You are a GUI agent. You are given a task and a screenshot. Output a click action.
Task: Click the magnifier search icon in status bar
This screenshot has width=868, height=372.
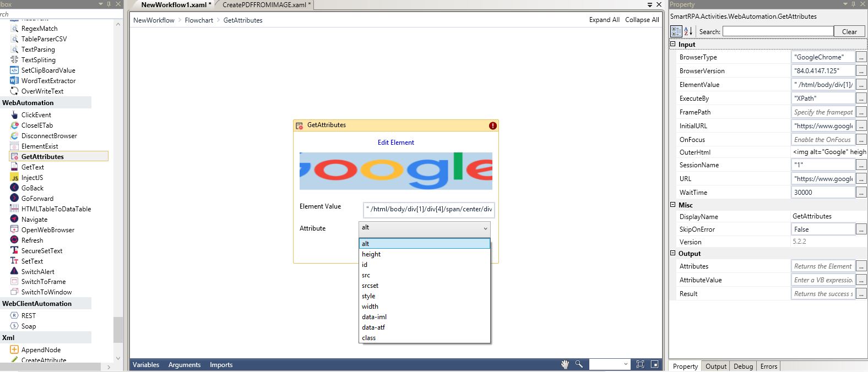pos(579,364)
